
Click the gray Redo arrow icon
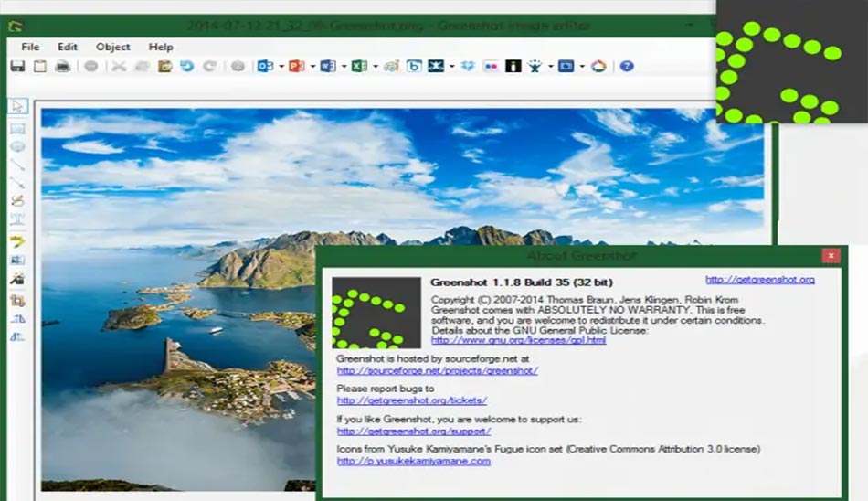coord(209,67)
